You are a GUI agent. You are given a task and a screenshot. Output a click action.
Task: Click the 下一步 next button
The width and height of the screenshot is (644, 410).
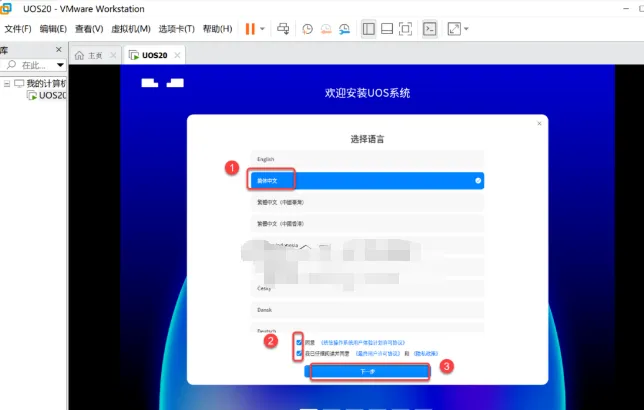(x=367, y=371)
